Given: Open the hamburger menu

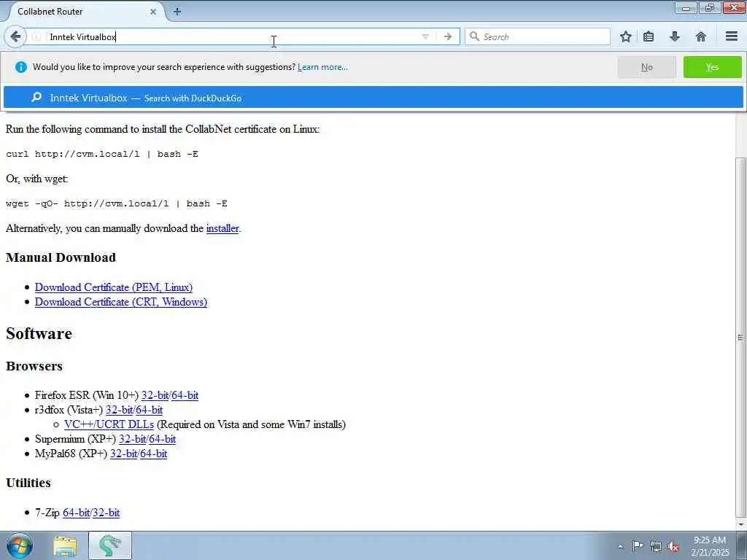Looking at the screenshot, I should click(x=732, y=36).
